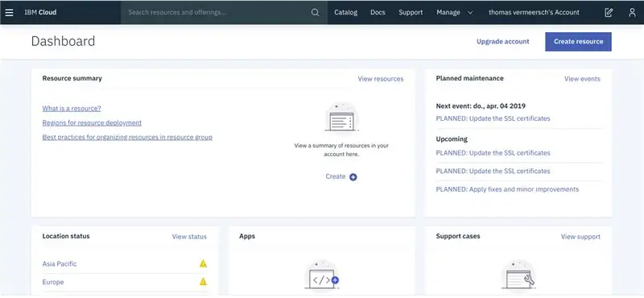The image size is (644, 298).
Task: Select the Asia Pacific location
Action: point(60,264)
